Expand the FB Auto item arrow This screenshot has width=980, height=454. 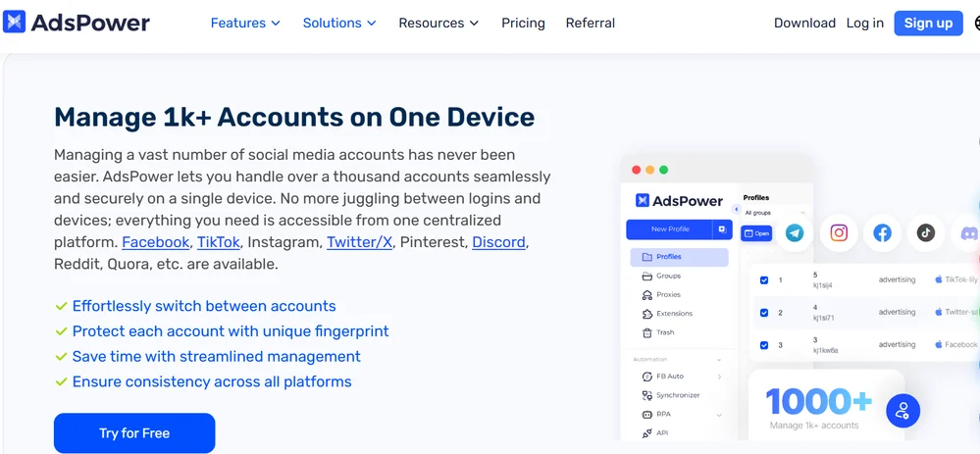point(719,377)
